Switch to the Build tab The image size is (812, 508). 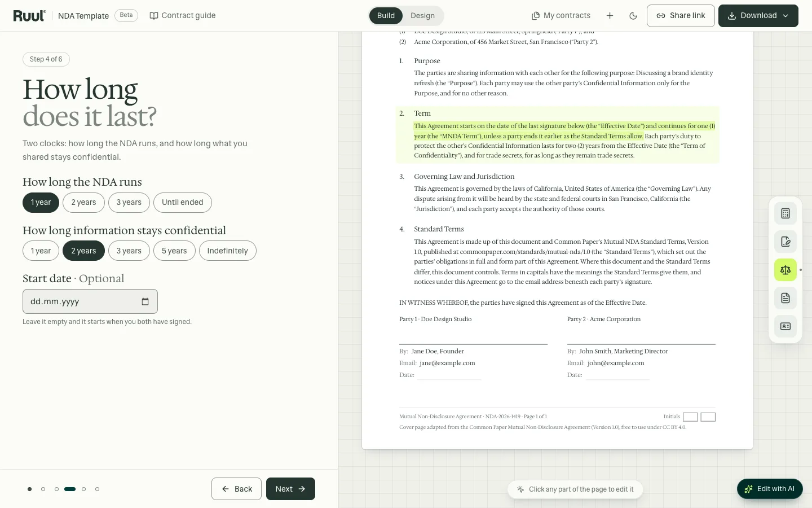point(386,16)
